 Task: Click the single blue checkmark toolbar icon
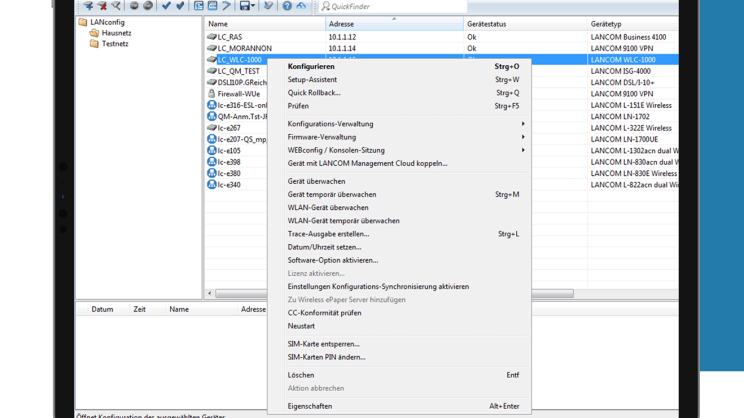pos(166,6)
